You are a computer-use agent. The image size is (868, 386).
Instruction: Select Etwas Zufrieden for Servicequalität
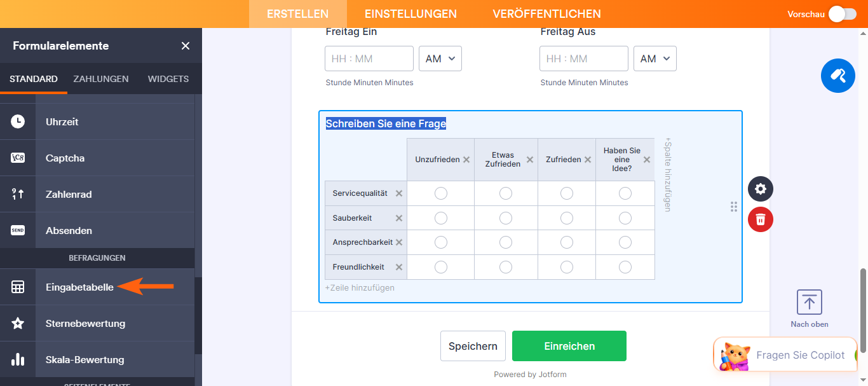[x=506, y=193]
